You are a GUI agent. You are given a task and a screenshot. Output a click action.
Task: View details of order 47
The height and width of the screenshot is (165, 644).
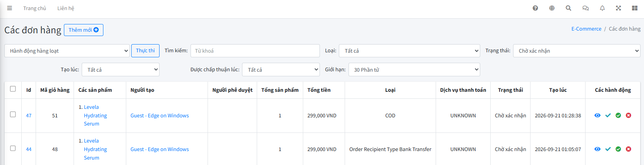(598, 115)
